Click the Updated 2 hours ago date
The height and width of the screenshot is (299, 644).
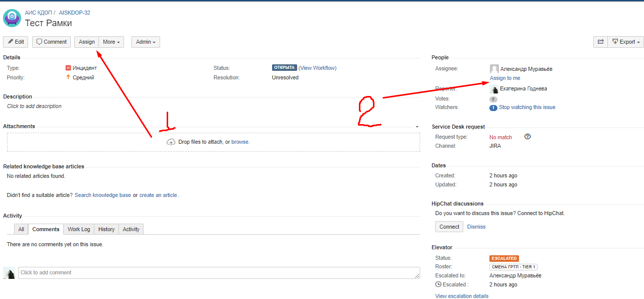point(503,185)
